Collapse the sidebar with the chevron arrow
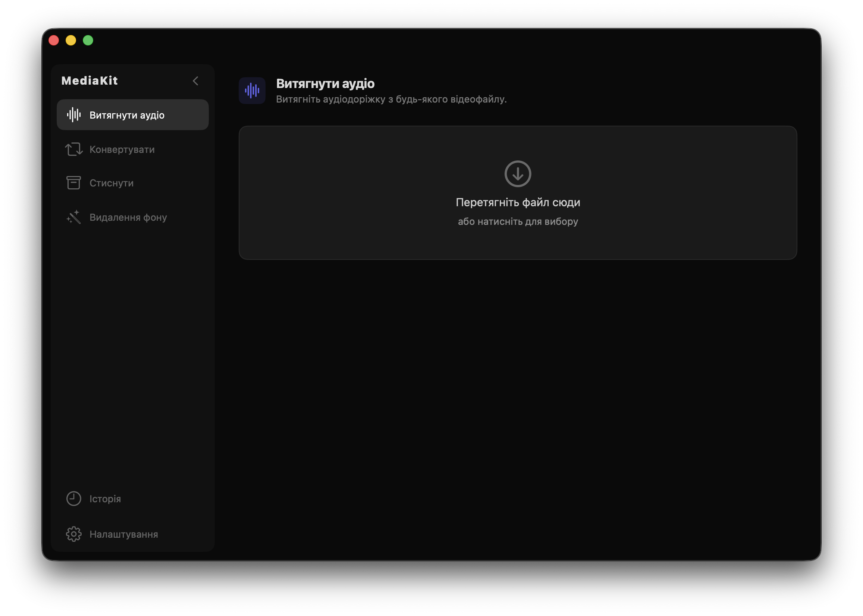863x616 pixels. click(196, 81)
